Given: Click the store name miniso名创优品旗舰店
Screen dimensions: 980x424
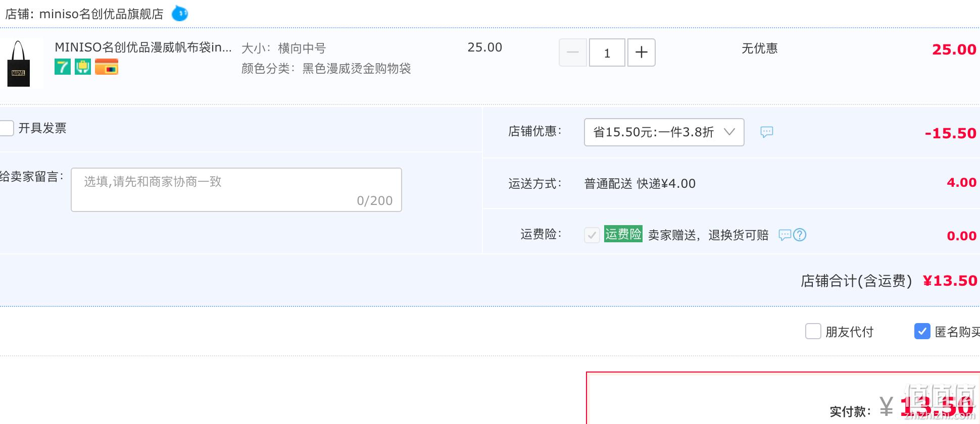Looking at the screenshot, I should (102, 14).
